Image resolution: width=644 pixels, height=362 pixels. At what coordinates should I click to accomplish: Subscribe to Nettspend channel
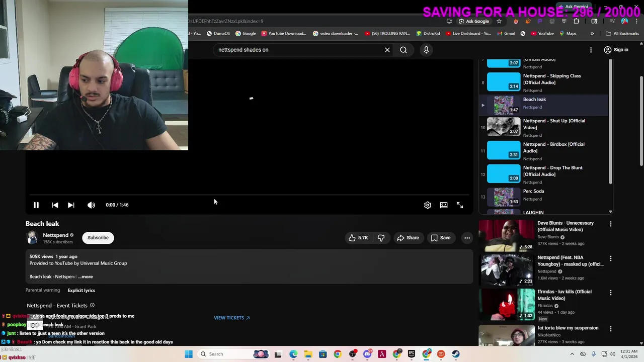click(x=98, y=238)
